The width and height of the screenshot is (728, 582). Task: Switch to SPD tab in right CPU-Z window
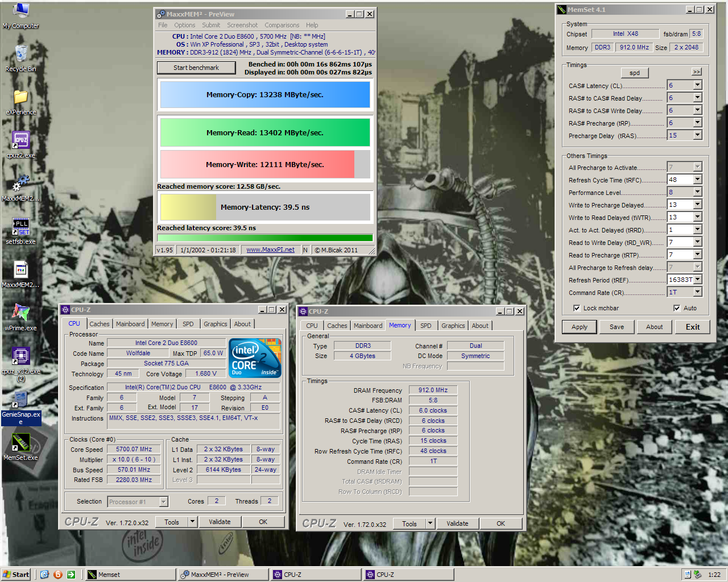point(426,326)
